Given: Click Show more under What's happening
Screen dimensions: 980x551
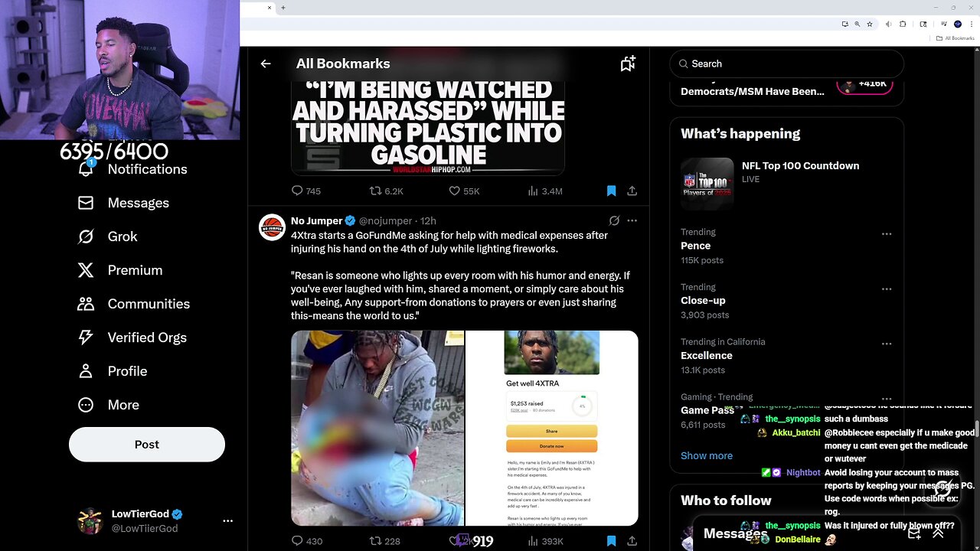Looking at the screenshot, I should (x=707, y=455).
